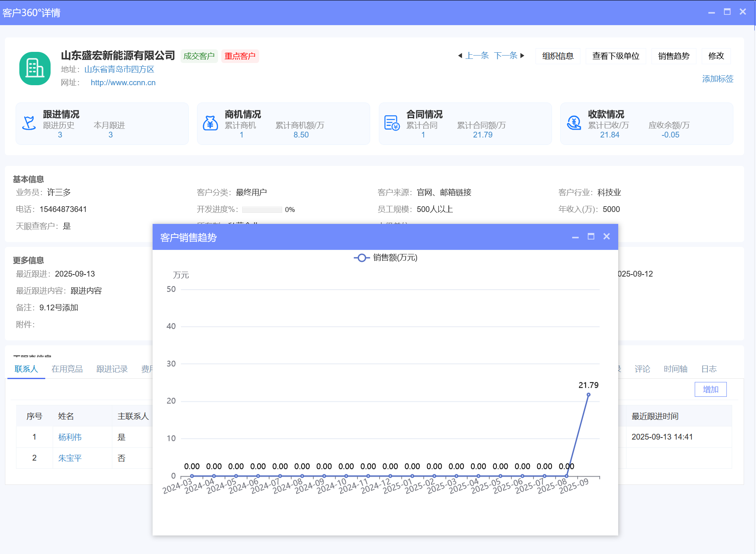Click the circle marker icon in the chart legend
The image size is (756, 554).
coord(362,258)
